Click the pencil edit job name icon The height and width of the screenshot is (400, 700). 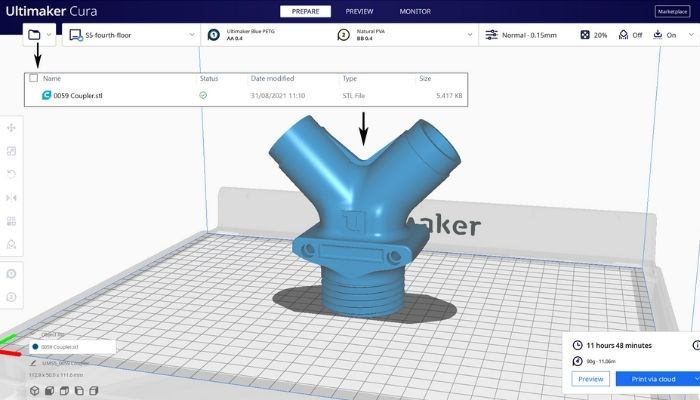pyautogui.click(x=33, y=363)
